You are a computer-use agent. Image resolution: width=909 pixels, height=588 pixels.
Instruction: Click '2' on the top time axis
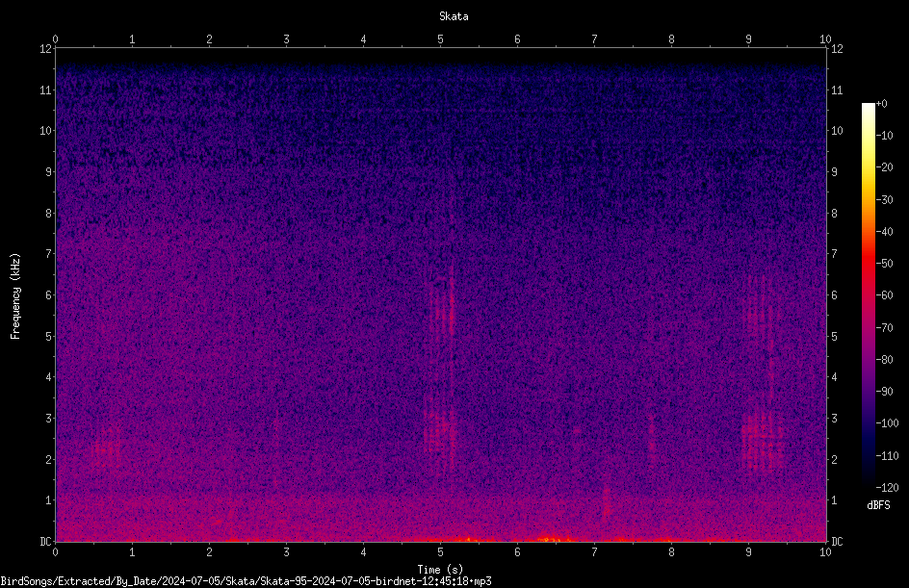coord(209,39)
